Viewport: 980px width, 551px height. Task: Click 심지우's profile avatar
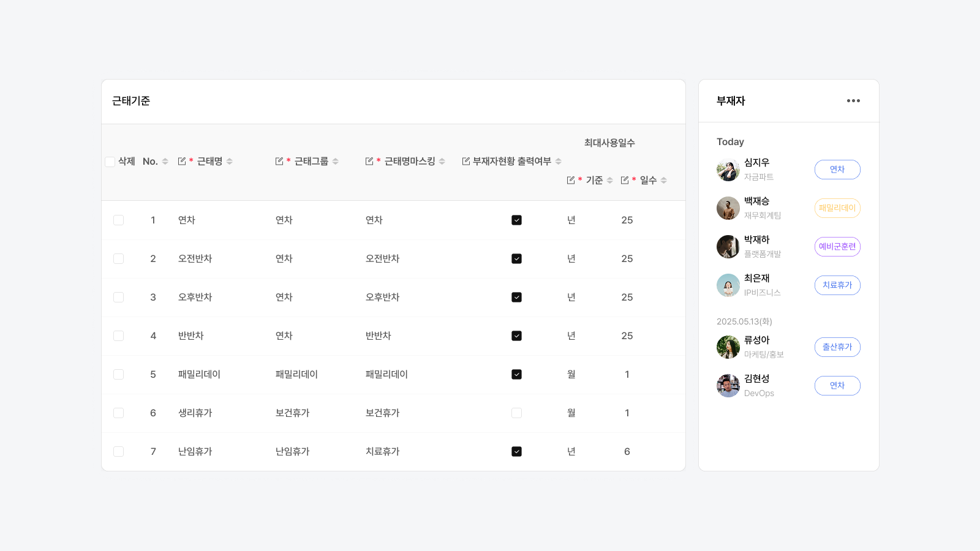tap(728, 170)
